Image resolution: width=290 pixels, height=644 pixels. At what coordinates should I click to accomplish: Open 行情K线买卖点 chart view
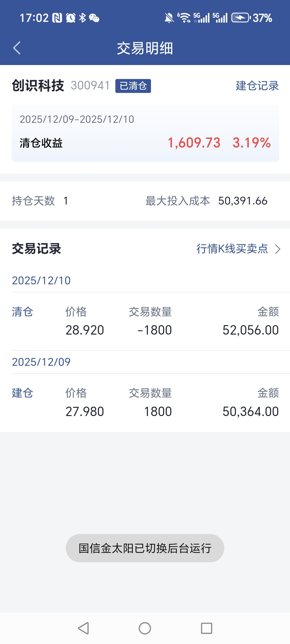point(232,249)
